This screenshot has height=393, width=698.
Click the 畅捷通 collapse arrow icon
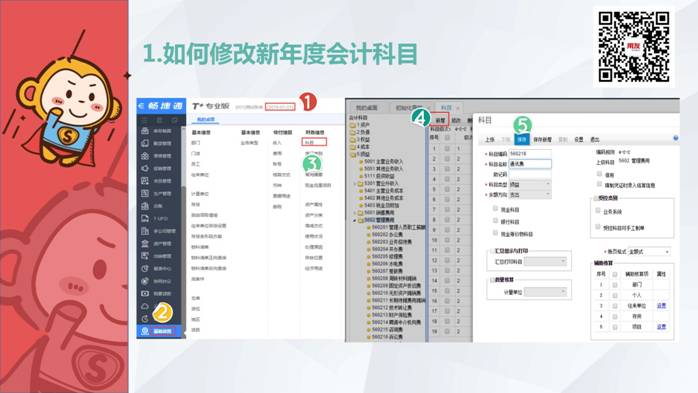coord(142,106)
